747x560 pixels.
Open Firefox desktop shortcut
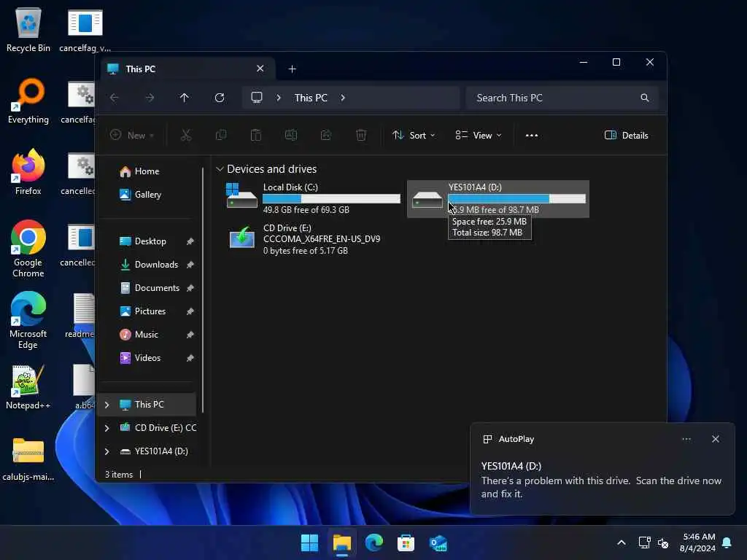pyautogui.click(x=28, y=172)
